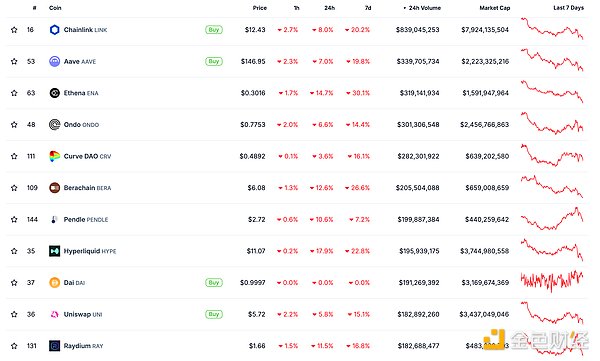The image size is (600, 361).
Task: Click the Chainlink coin logo icon
Action: [x=54, y=30]
